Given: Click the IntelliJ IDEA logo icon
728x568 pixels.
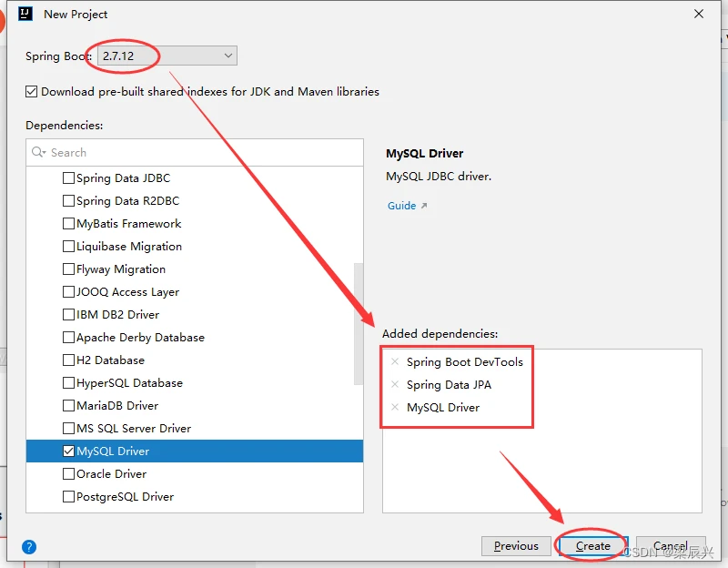Looking at the screenshot, I should [25, 14].
